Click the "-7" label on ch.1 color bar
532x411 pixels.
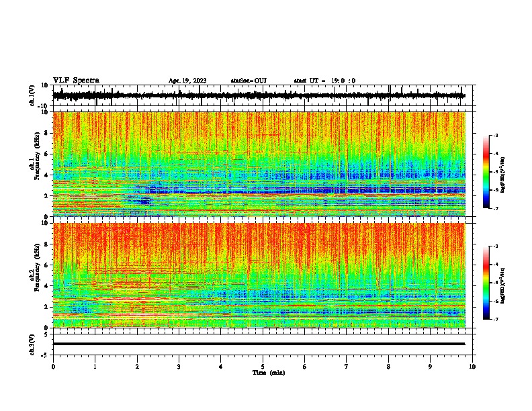point(495,208)
